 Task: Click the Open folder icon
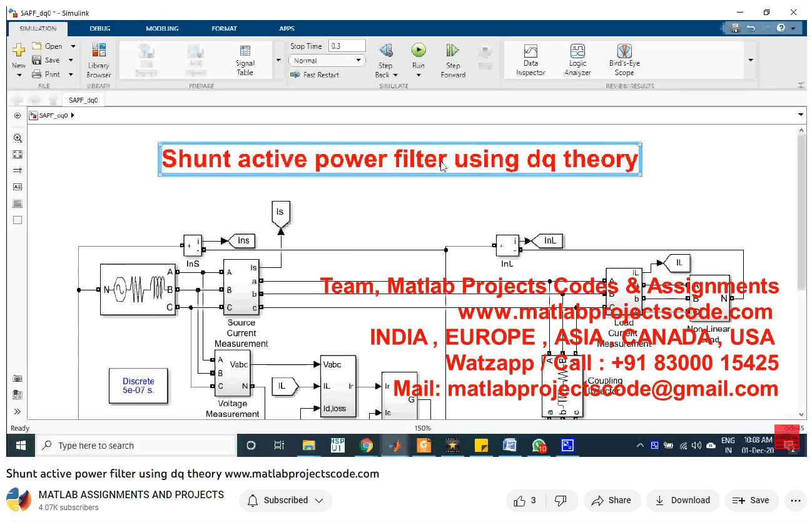tap(37, 46)
